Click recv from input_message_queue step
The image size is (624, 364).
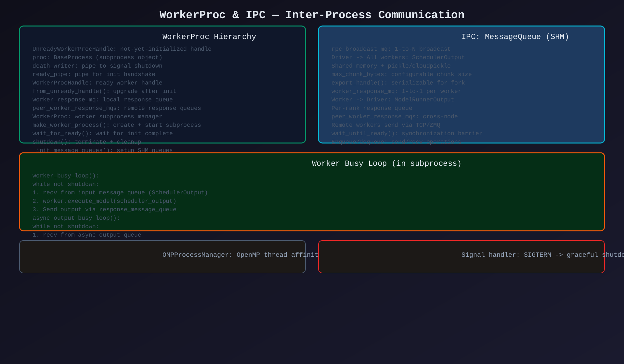(120, 193)
